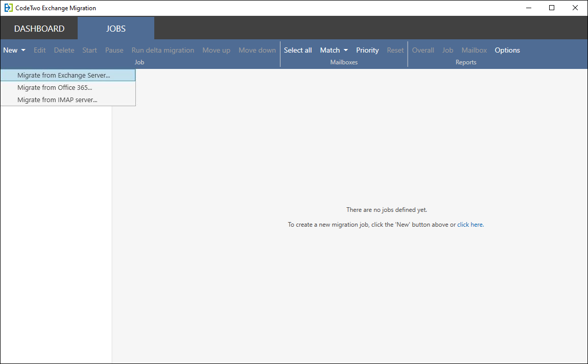The height and width of the screenshot is (364, 588).
Task: Expand the Match dropdown
Action: pyautogui.click(x=334, y=50)
